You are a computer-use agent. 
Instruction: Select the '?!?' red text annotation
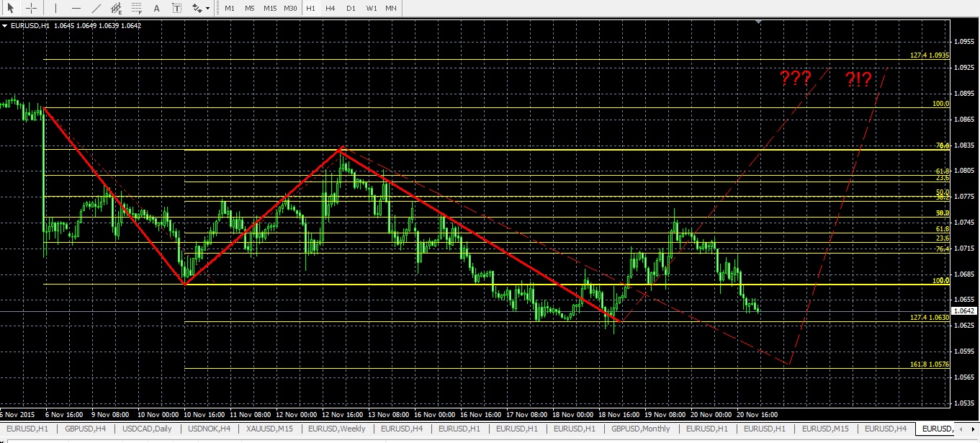[858, 79]
